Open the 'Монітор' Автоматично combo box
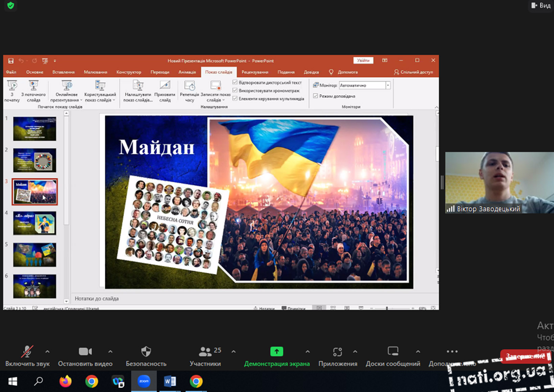The image size is (554, 392). click(x=365, y=85)
